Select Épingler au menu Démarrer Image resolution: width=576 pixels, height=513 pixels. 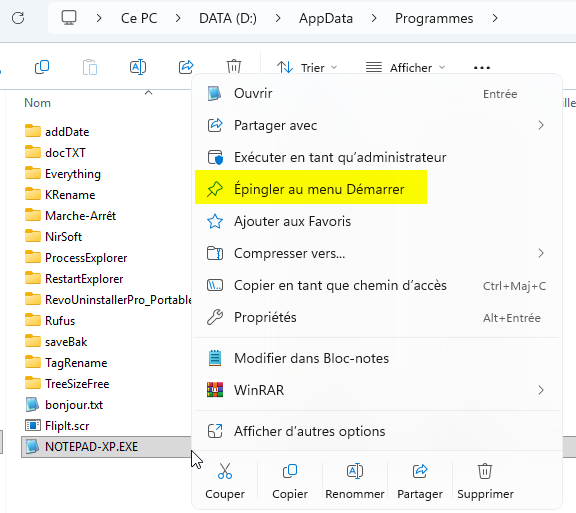tap(377, 189)
